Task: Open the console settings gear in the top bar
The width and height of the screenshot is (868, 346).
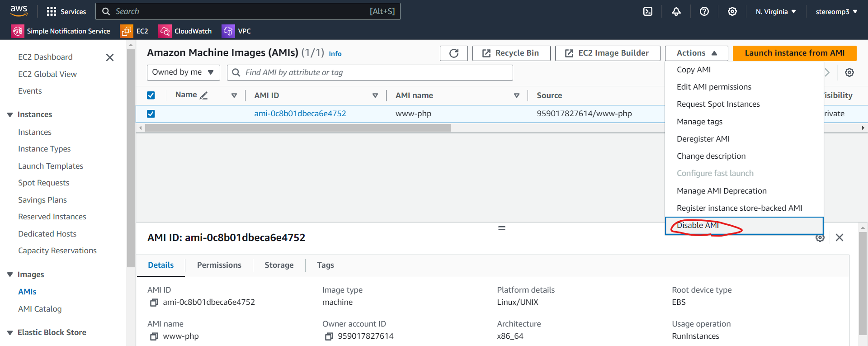Action: (x=732, y=11)
